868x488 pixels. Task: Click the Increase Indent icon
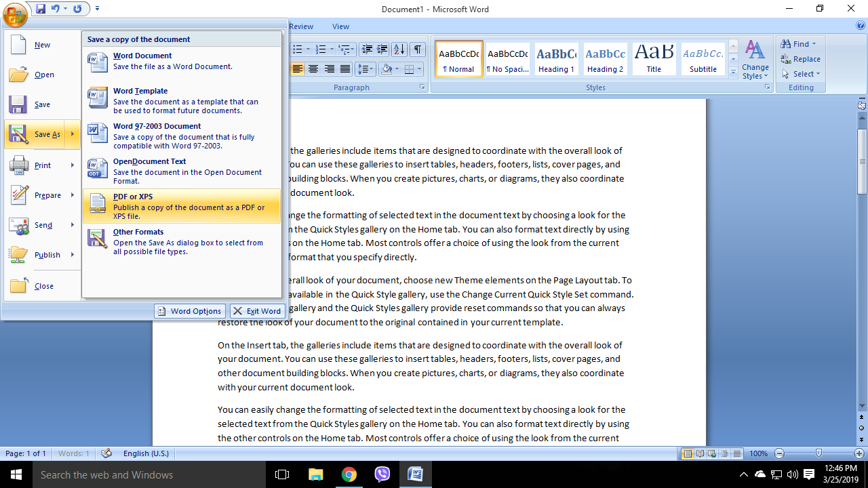pyautogui.click(x=382, y=49)
